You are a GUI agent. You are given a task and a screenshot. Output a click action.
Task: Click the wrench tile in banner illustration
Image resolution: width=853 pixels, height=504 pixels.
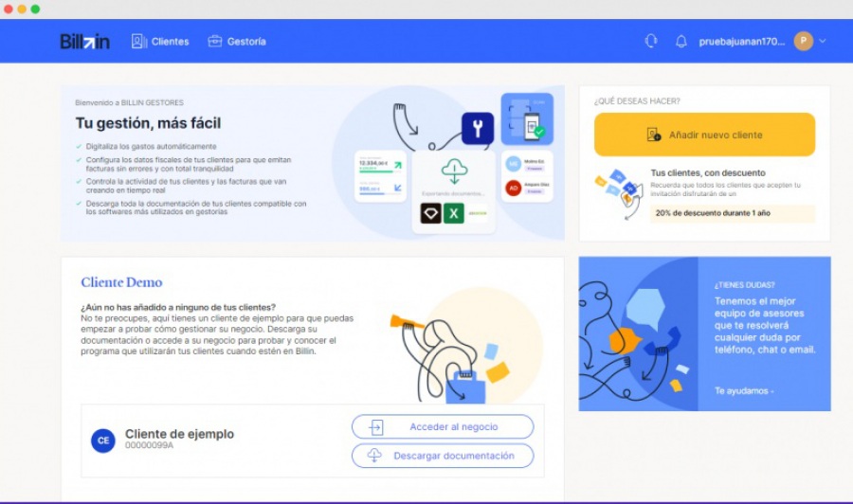point(478,128)
